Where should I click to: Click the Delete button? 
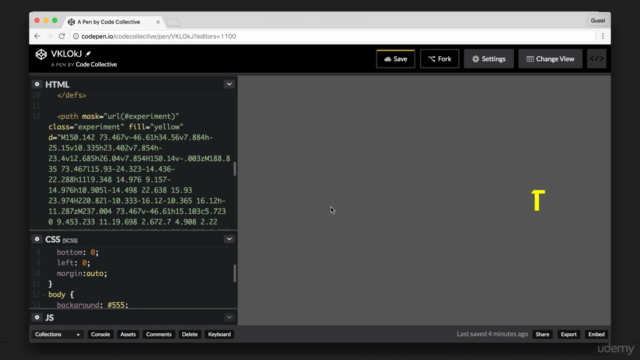click(x=189, y=334)
